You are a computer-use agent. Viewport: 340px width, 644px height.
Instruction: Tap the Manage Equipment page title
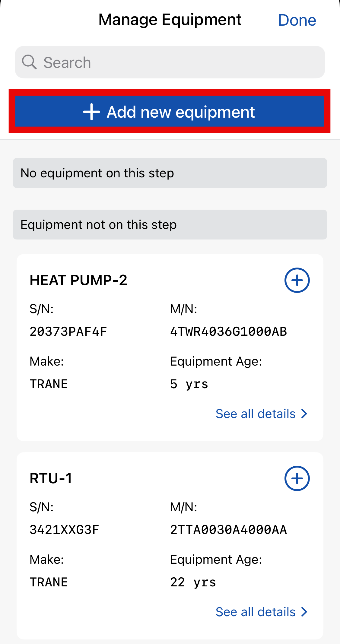tap(170, 20)
